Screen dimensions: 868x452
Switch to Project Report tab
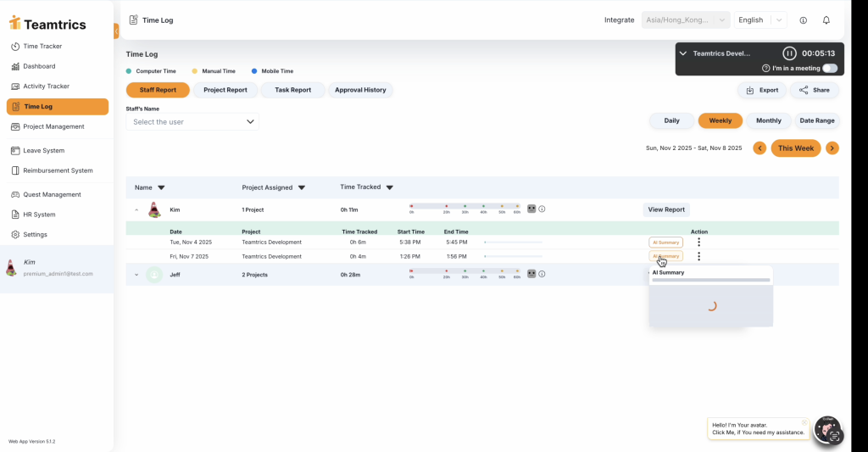[225, 90]
